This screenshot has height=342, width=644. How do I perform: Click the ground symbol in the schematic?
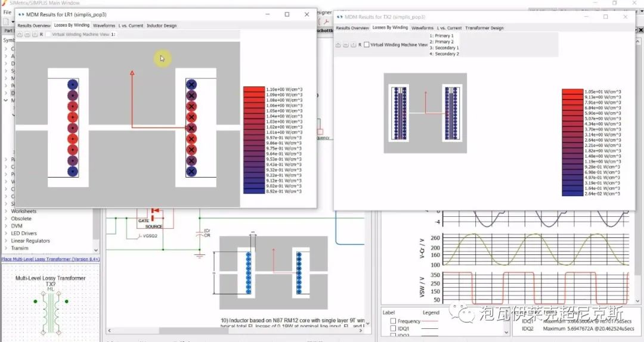coord(200,256)
